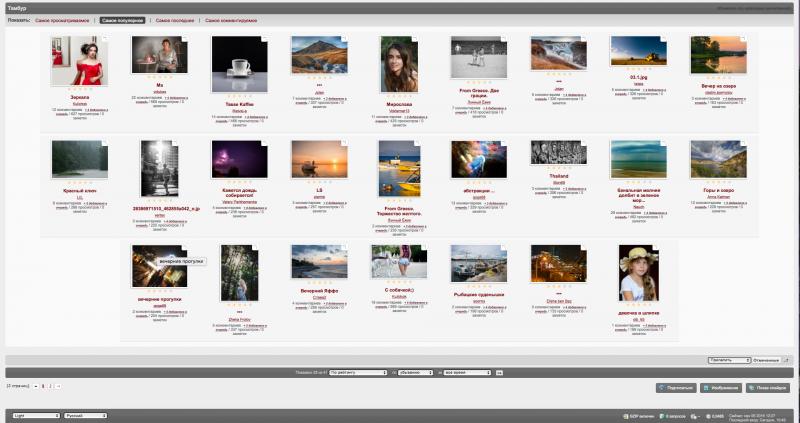Go to the next page arrow in pagination
Viewport: 800px width, 423px height.
(58, 386)
